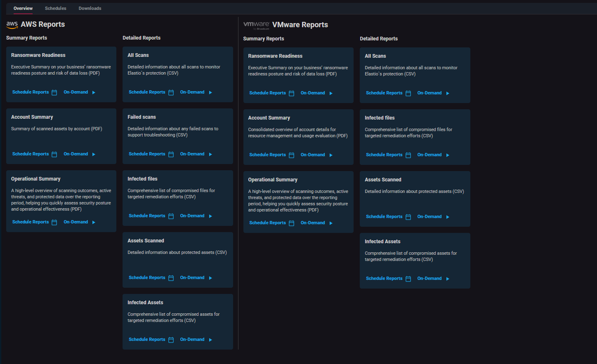Open Schedule Reports for AWS Failed scans
Image resolution: width=597 pixels, height=364 pixels.
(146, 154)
